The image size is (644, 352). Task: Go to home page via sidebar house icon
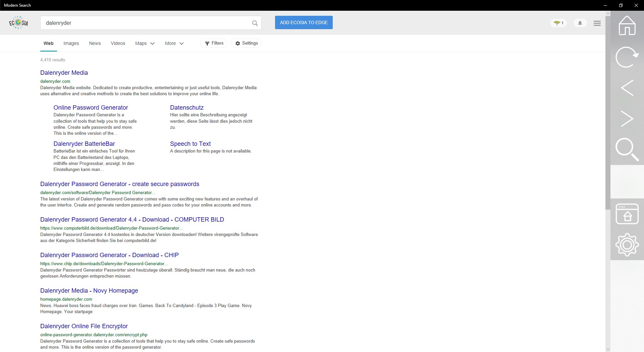[627, 25]
